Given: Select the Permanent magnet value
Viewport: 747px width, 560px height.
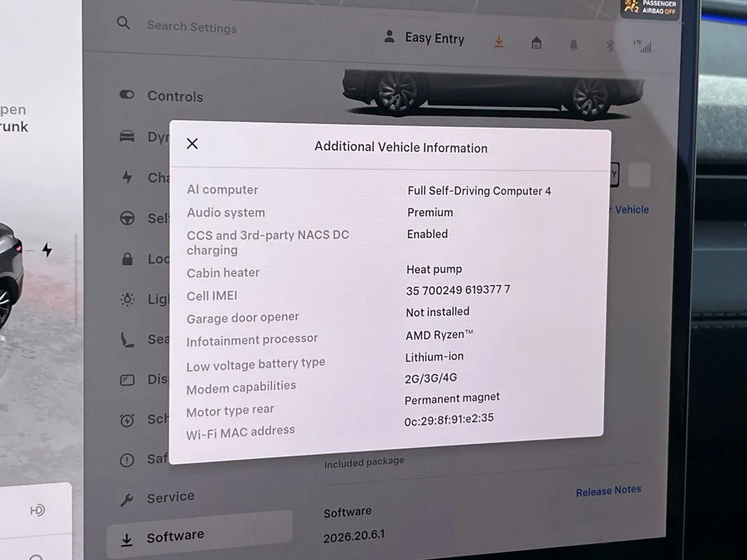Looking at the screenshot, I should point(452,399).
